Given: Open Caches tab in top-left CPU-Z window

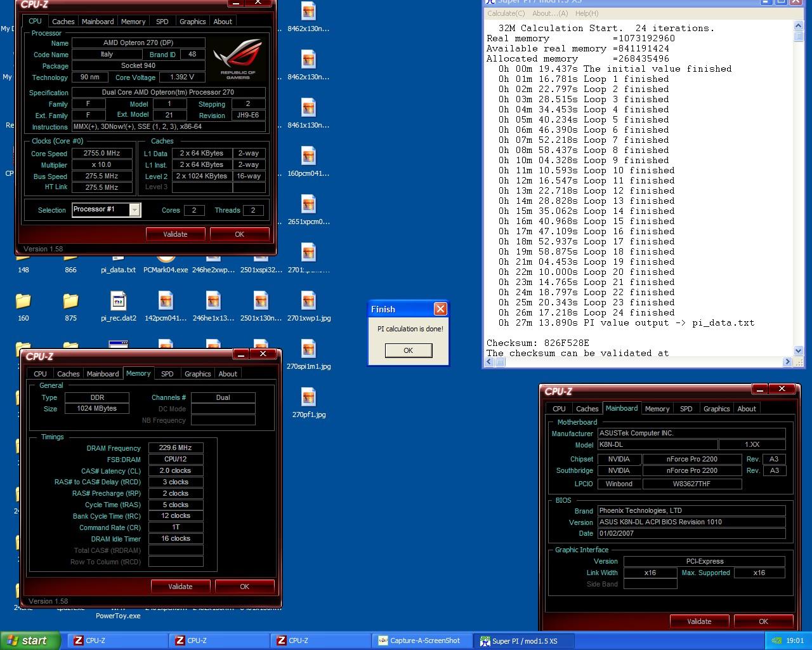Looking at the screenshot, I should [x=63, y=22].
